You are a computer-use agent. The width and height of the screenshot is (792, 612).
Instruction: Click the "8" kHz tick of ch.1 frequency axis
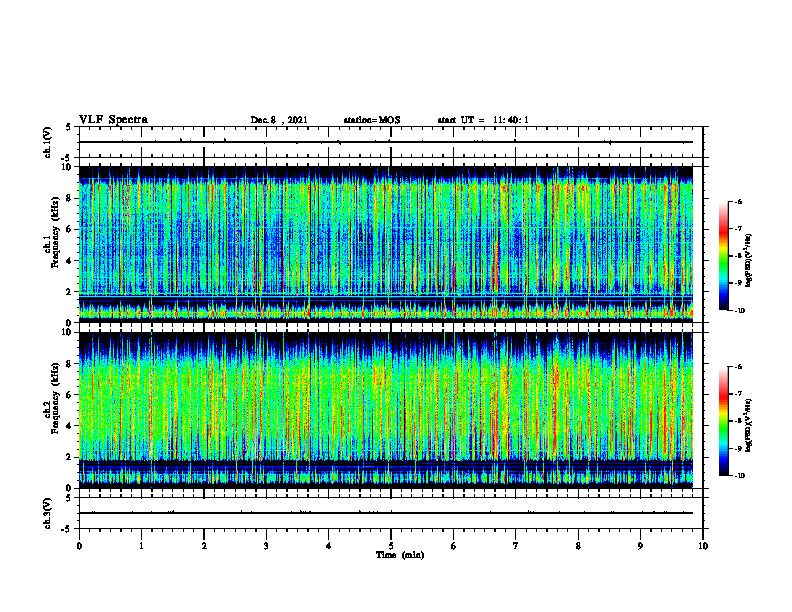pos(69,198)
